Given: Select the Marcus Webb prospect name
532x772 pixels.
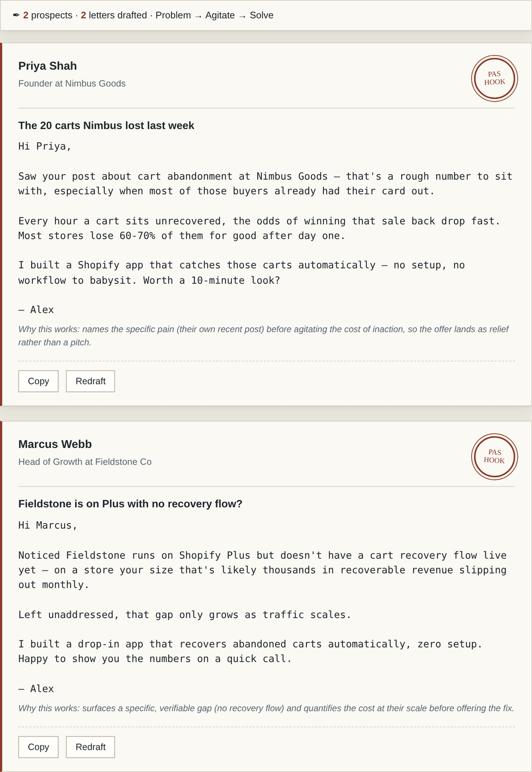Looking at the screenshot, I should click(55, 444).
